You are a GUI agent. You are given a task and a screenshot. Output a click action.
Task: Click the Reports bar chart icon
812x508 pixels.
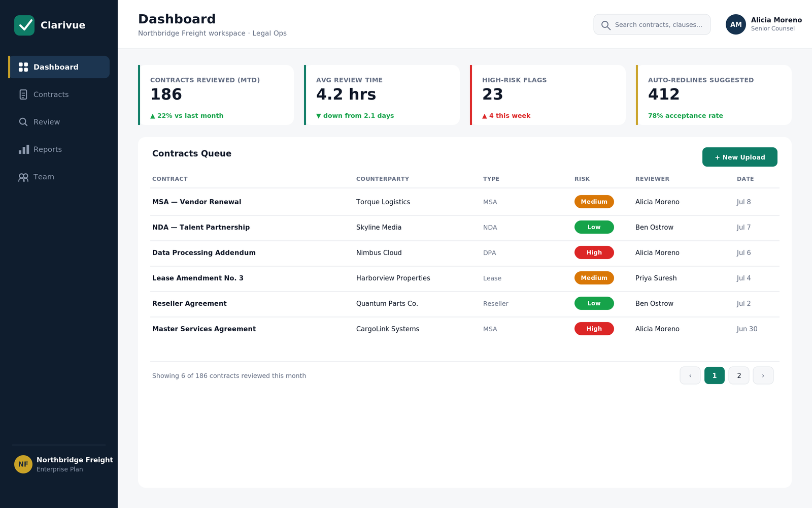pyautogui.click(x=23, y=149)
